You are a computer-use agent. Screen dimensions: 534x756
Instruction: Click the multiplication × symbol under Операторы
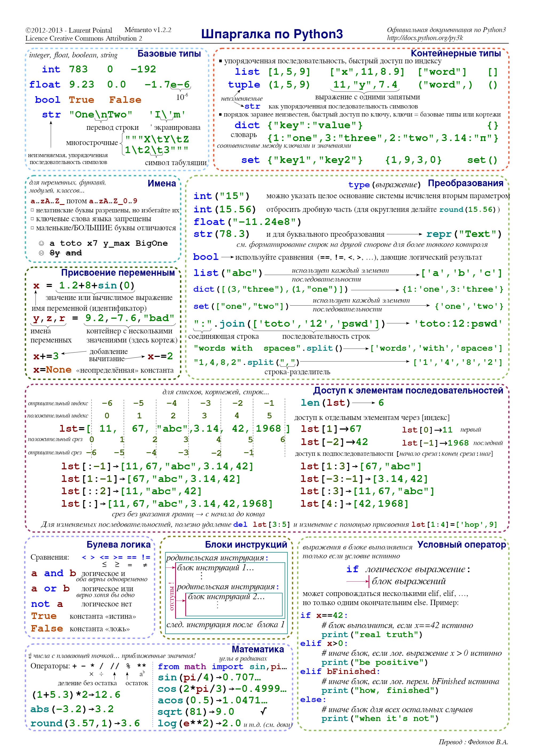[92, 674]
